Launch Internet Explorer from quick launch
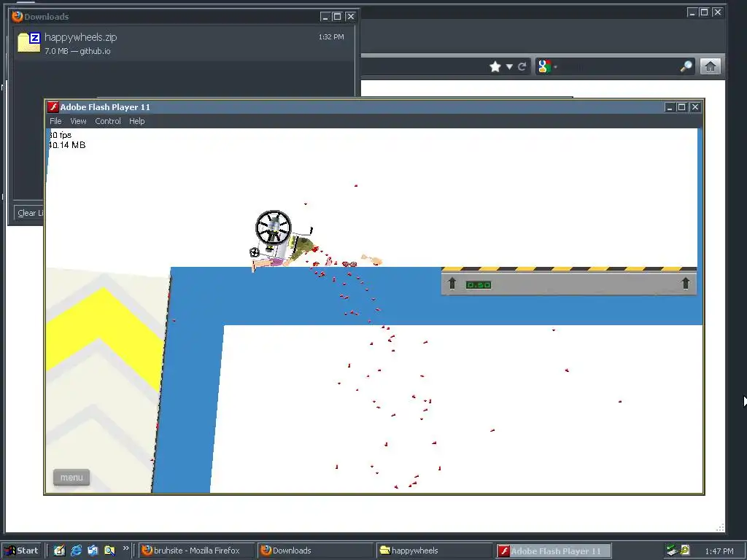 pyautogui.click(x=76, y=551)
